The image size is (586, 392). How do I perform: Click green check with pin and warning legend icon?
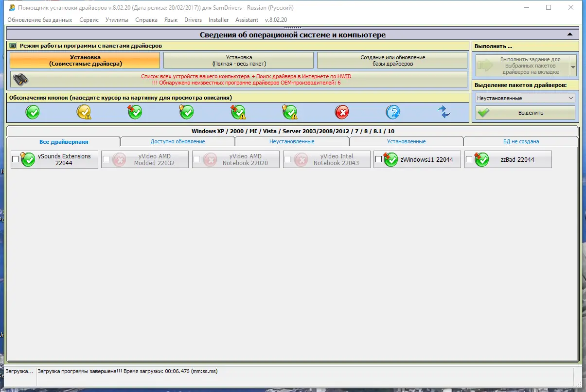pyautogui.click(x=238, y=112)
